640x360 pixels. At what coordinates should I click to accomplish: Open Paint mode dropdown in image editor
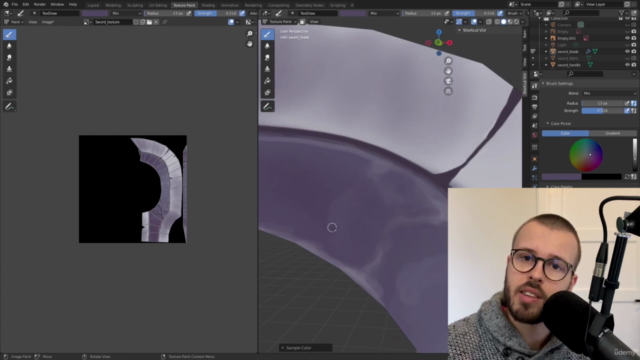(x=13, y=22)
